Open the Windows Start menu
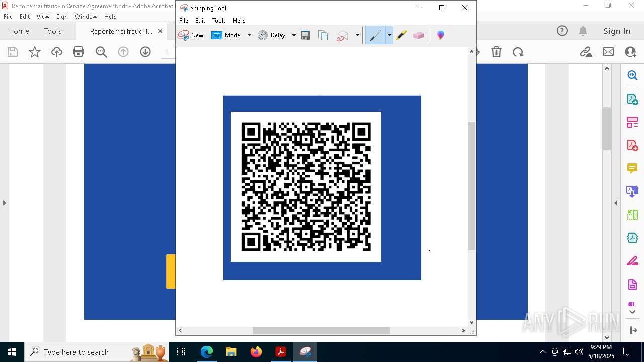 tap(12, 352)
